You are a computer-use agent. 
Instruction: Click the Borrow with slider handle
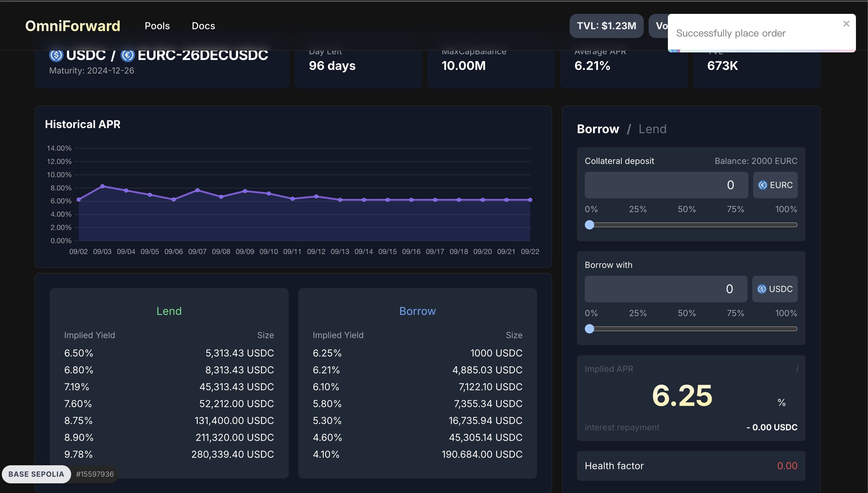[590, 329]
